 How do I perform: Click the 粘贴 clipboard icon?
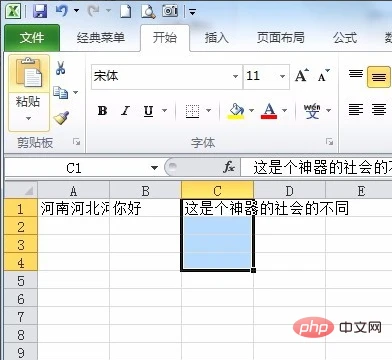click(29, 73)
